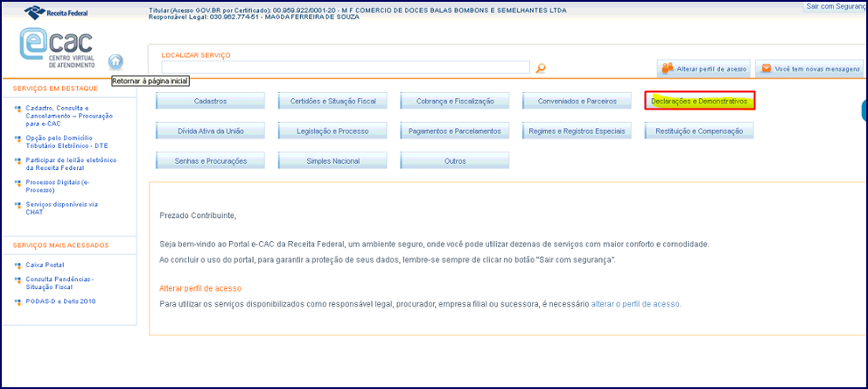This screenshot has width=868, height=389.
Task: Open PGDAS-D e Defis 2018 link
Action: (x=60, y=301)
